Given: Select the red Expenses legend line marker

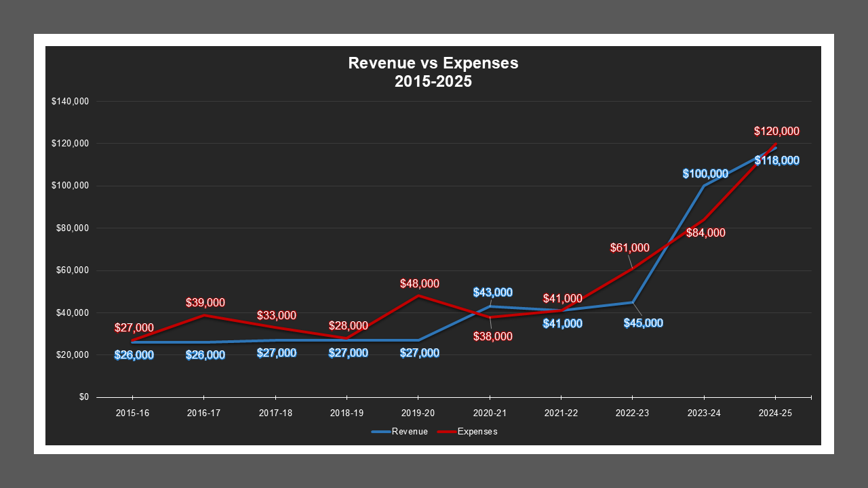Looking at the screenshot, I should coord(446,432).
